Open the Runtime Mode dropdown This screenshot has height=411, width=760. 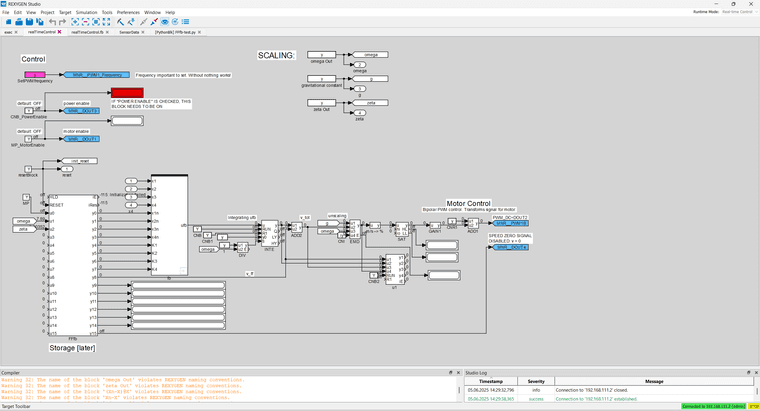point(740,12)
